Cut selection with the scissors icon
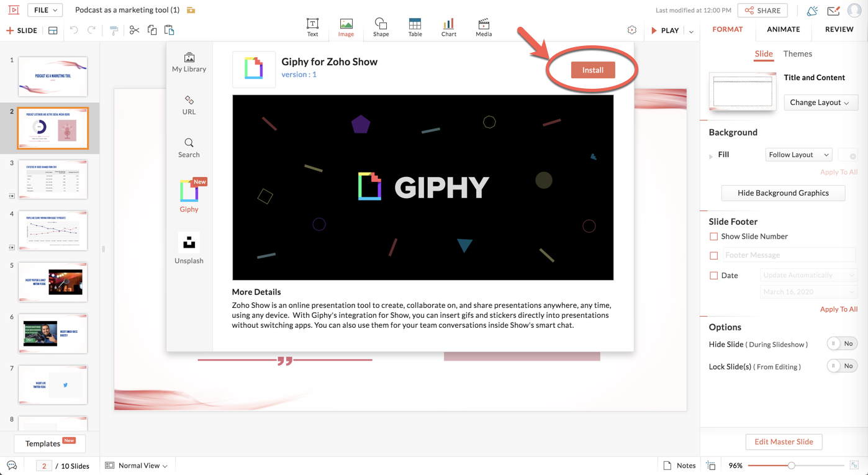The width and height of the screenshot is (868, 475). tap(134, 30)
